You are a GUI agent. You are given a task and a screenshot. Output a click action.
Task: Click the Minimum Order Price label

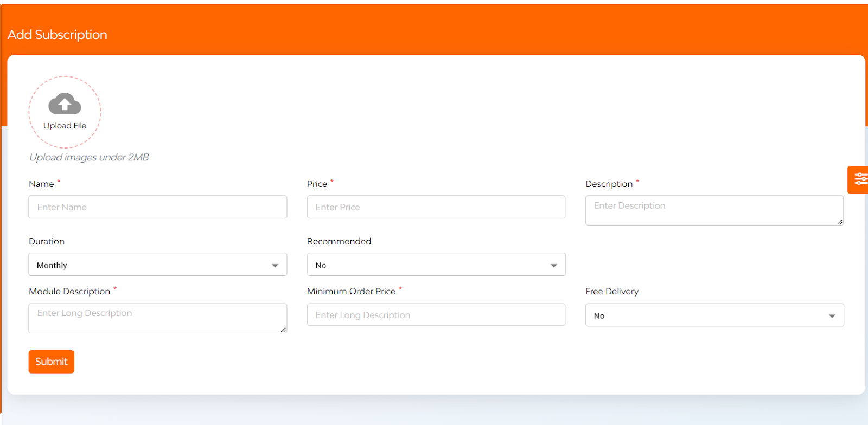(352, 292)
